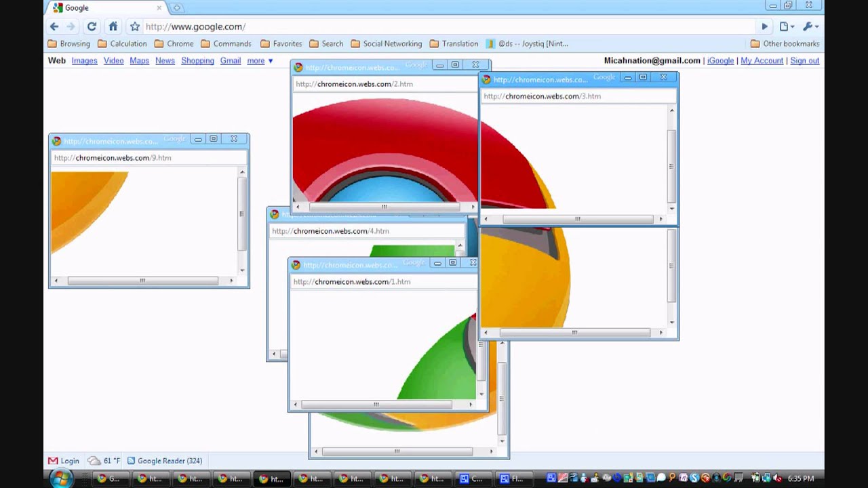Open the Joystiq bookmark
Viewport: 868px width, 488px height.
(x=527, y=43)
